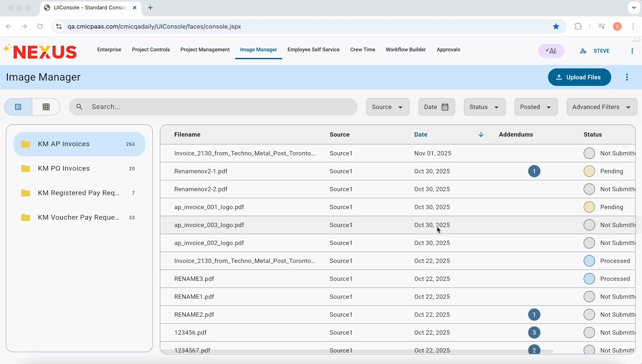Open Employee Self Service menu
Screen dimensions: 642x364
pyautogui.click(x=313, y=49)
